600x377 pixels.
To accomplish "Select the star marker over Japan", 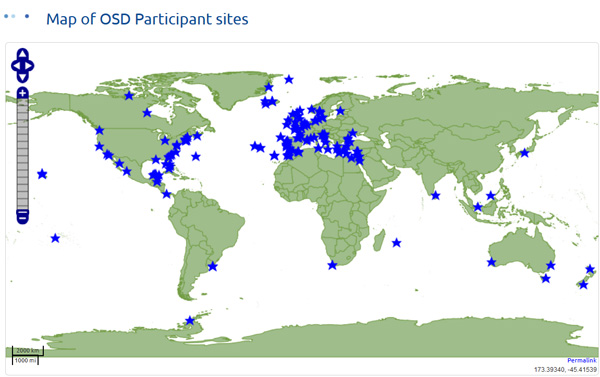I will click(524, 153).
